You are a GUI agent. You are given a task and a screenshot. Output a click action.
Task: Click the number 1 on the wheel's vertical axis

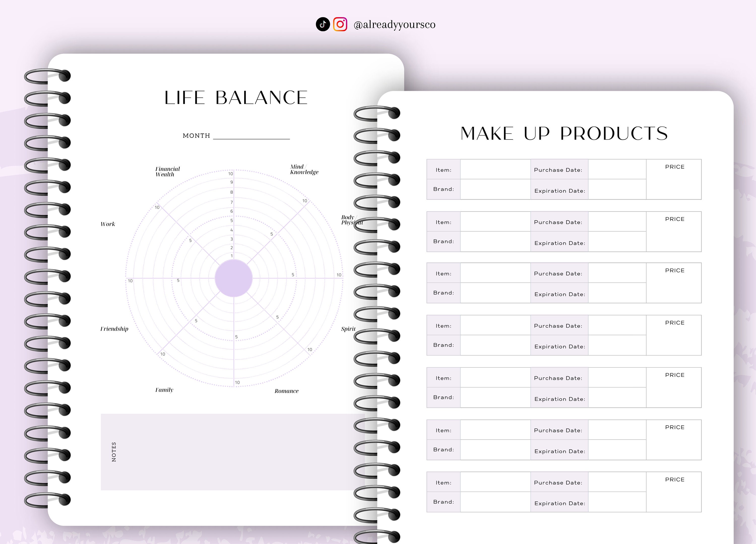232,256
